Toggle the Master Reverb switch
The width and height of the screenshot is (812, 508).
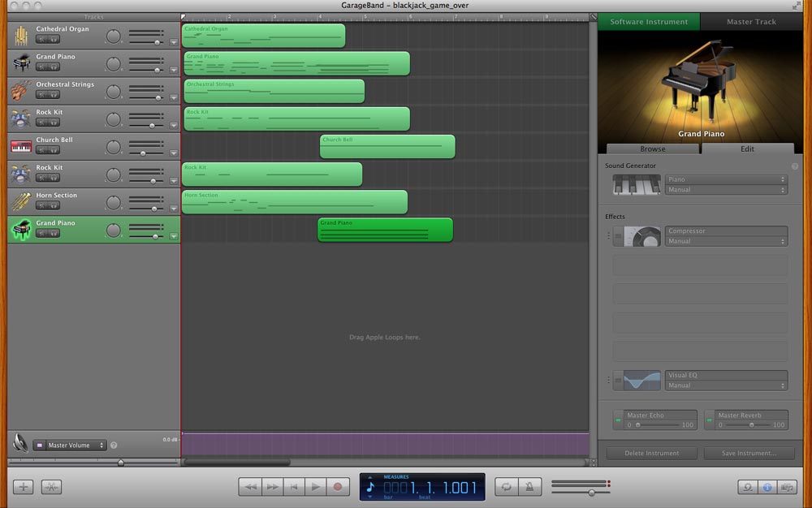[x=710, y=420]
